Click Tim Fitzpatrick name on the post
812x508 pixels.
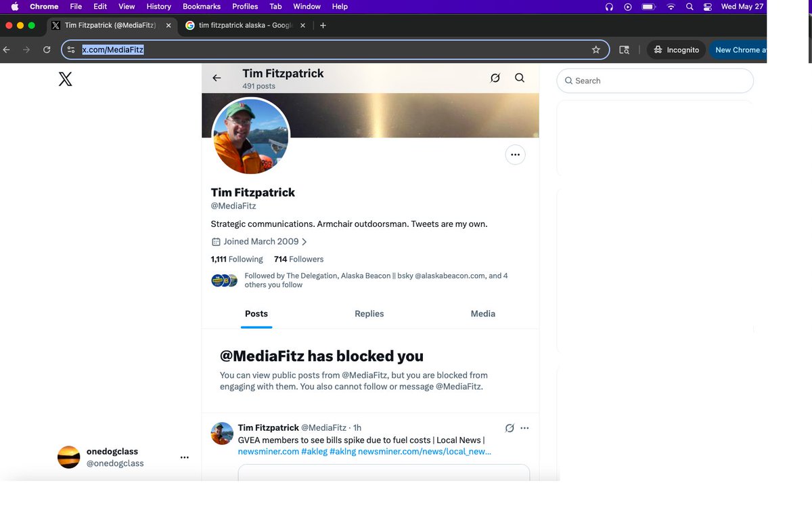269,428
